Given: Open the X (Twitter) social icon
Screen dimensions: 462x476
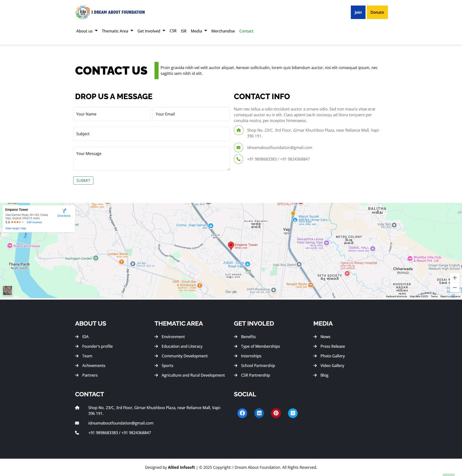Looking at the screenshot, I should [x=293, y=413].
